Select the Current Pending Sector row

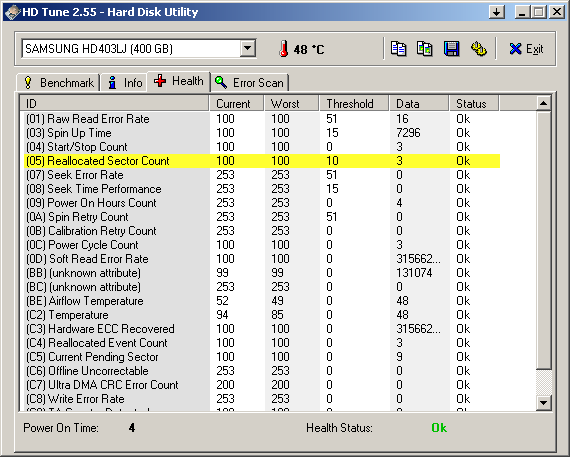pos(262,357)
